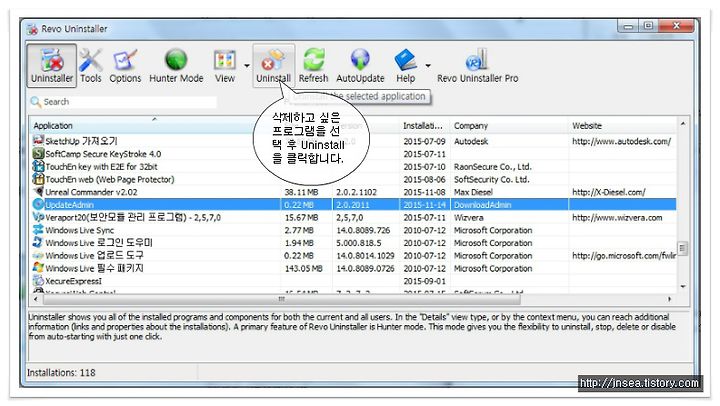Click horizontal scrollbar right arrow
Viewport: 720px width, 406px height.
[670, 299]
